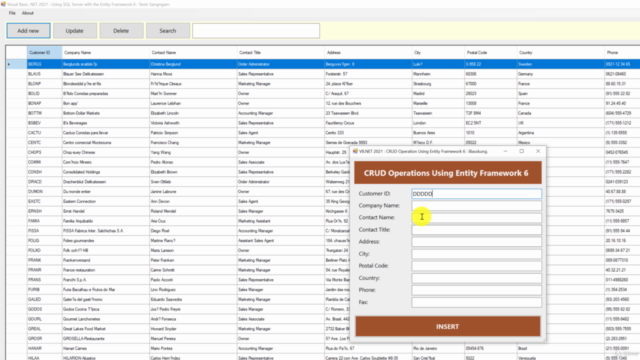Select the Francisco Chang contact cell
The height and width of the screenshot is (360, 640).
coord(193,142)
